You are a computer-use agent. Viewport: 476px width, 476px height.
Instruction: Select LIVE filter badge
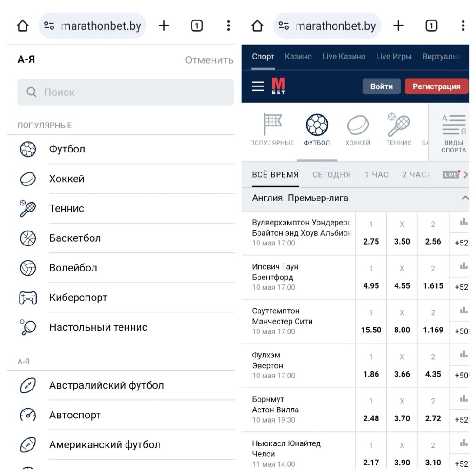pyautogui.click(x=451, y=175)
